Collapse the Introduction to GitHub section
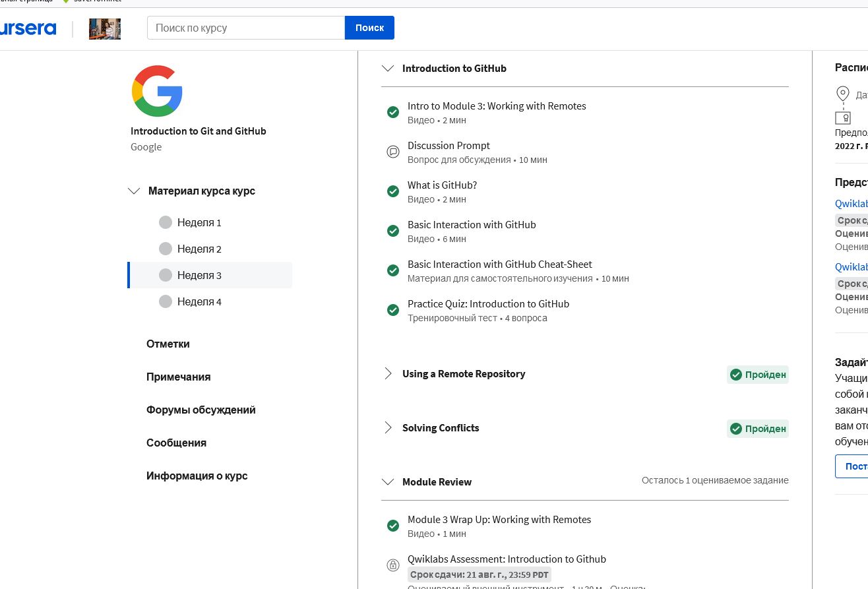868x589 pixels. point(388,68)
